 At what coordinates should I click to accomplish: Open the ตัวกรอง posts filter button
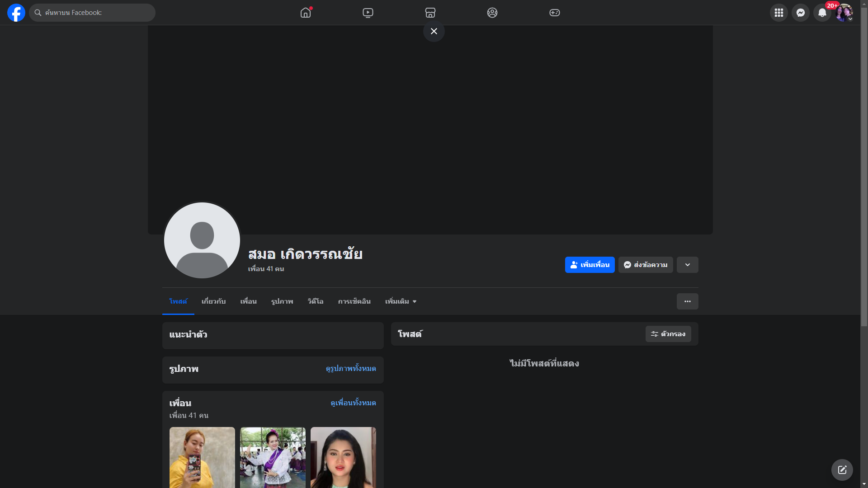pyautogui.click(x=668, y=334)
